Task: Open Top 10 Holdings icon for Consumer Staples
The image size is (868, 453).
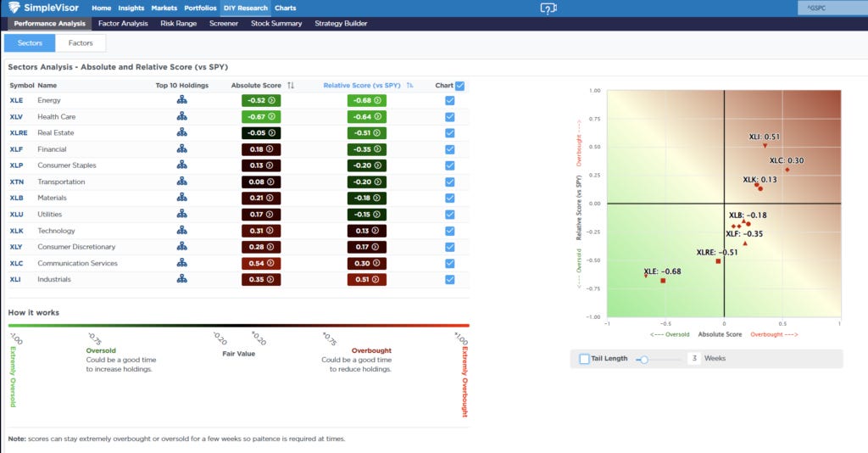Action: pyautogui.click(x=181, y=165)
